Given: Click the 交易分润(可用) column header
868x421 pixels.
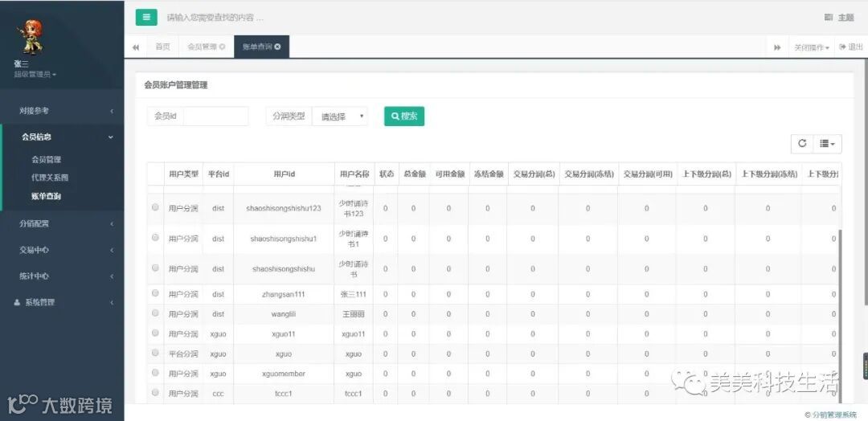Looking at the screenshot, I should click(x=648, y=174).
